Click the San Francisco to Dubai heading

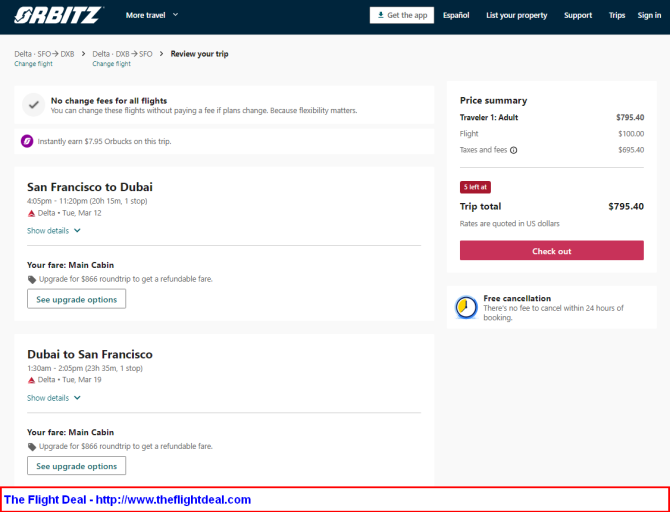pos(90,187)
